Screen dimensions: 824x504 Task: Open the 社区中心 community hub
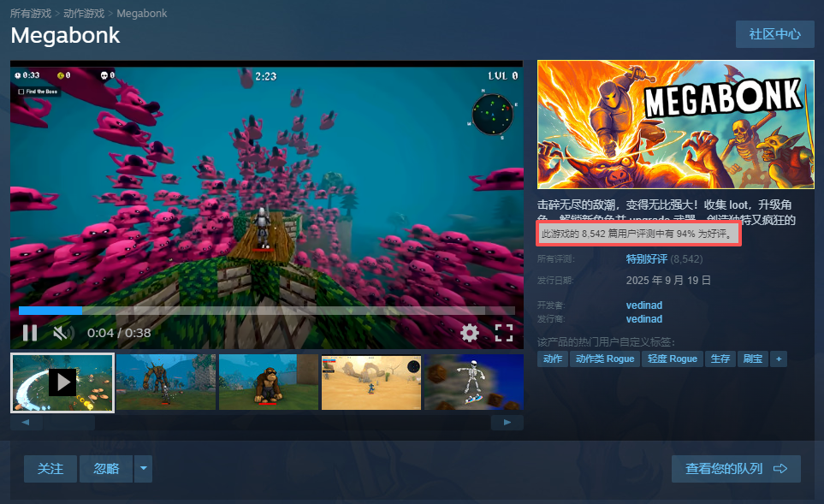click(774, 34)
